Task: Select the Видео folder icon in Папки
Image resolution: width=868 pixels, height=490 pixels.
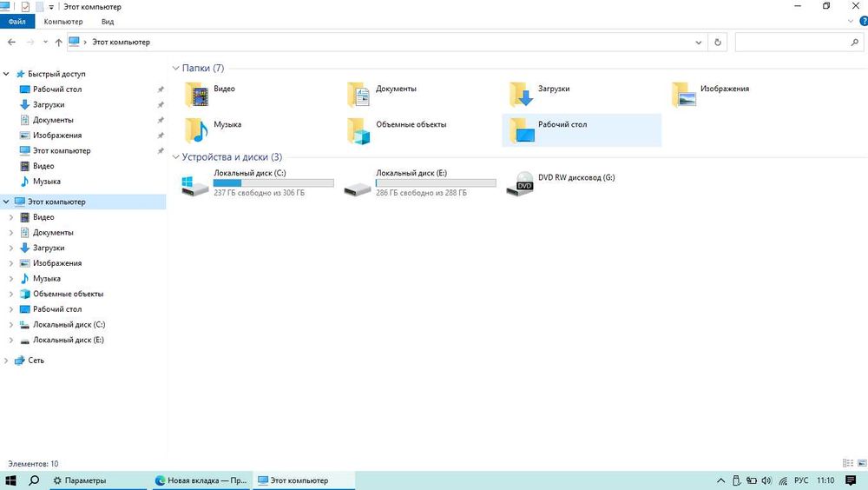Action: (196, 94)
